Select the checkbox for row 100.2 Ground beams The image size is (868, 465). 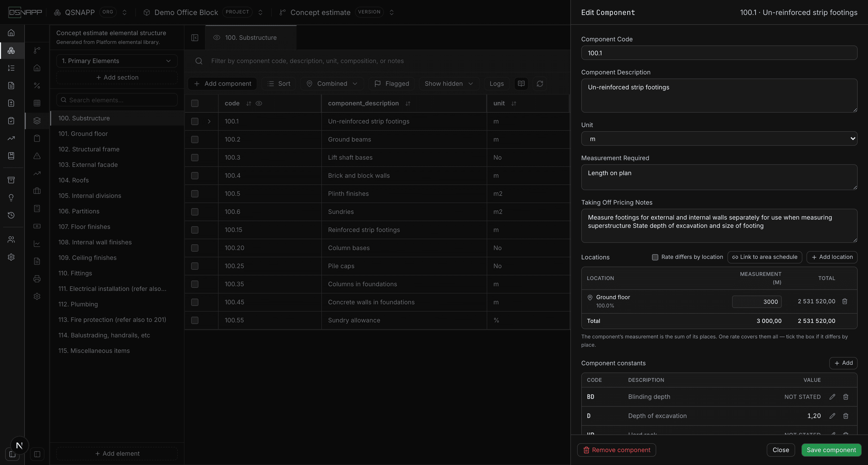(x=195, y=139)
